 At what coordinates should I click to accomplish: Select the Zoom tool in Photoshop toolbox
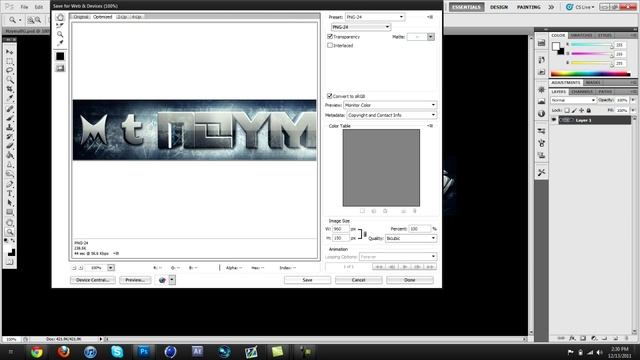pos(10,232)
